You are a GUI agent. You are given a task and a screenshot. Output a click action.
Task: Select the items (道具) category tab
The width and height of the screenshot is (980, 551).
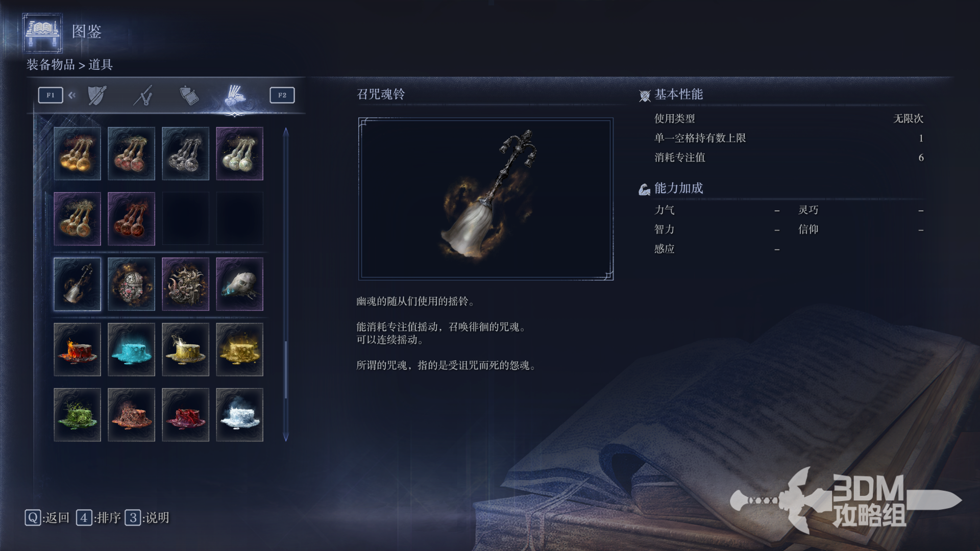[235, 95]
